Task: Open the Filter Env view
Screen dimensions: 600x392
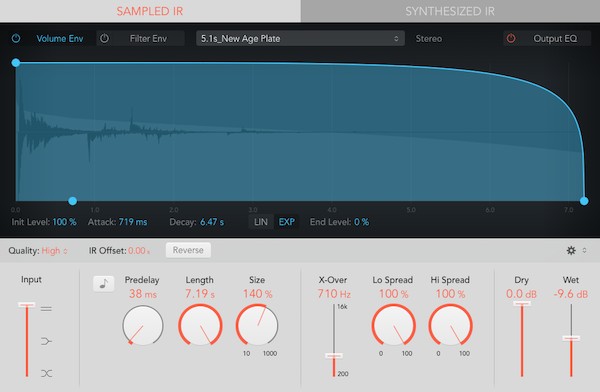Action: pyautogui.click(x=148, y=39)
